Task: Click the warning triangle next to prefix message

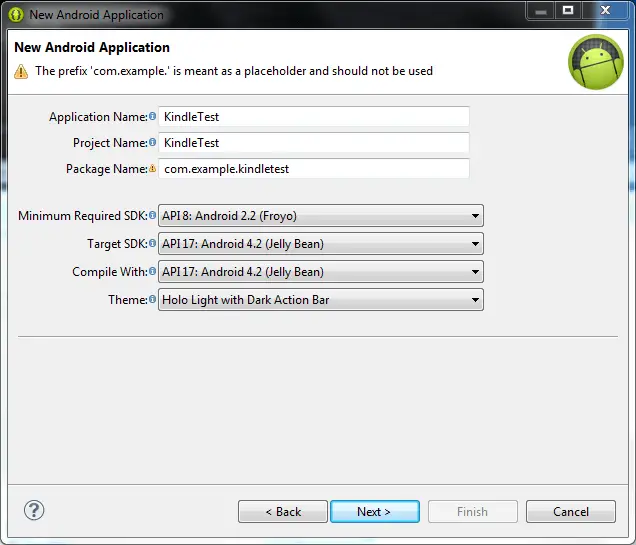Action: pyautogui.click(x=21, y=72)
